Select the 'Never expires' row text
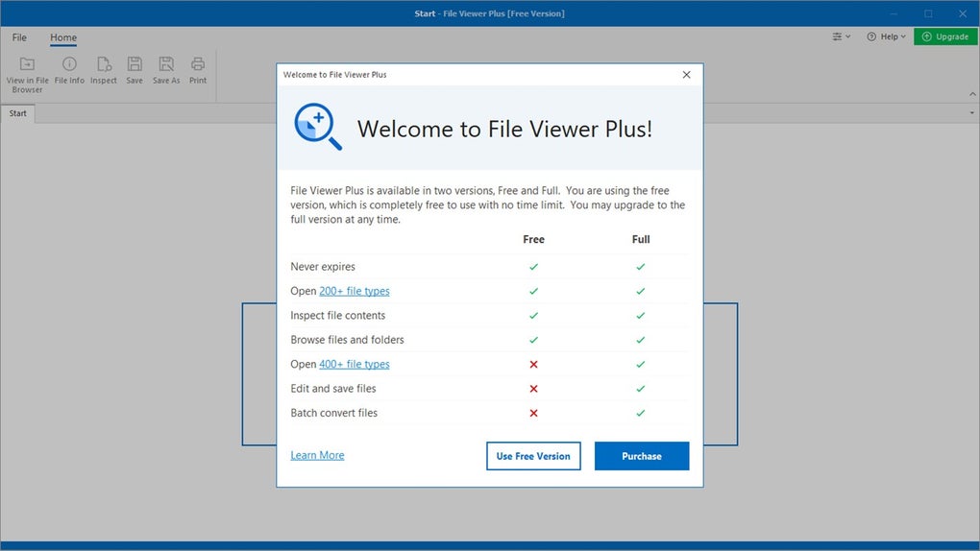The height and width of the screenshot is (551, 980). point(323,267)
